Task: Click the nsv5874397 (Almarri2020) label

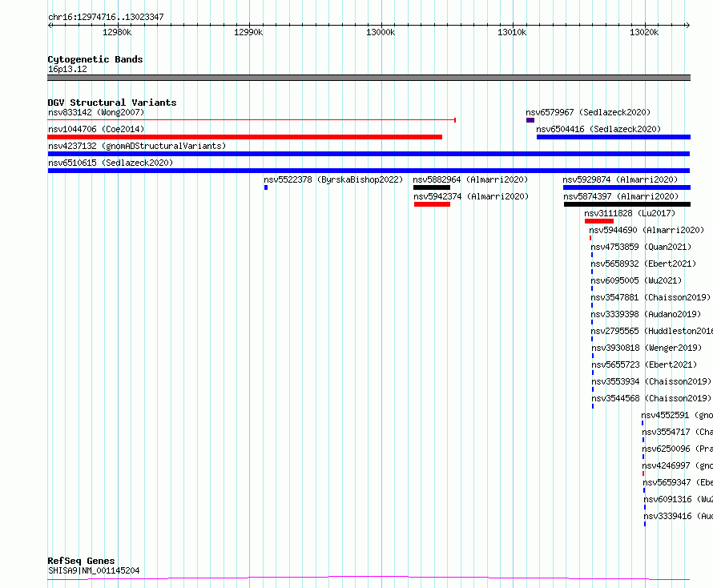Action: (x=621, y=196)
